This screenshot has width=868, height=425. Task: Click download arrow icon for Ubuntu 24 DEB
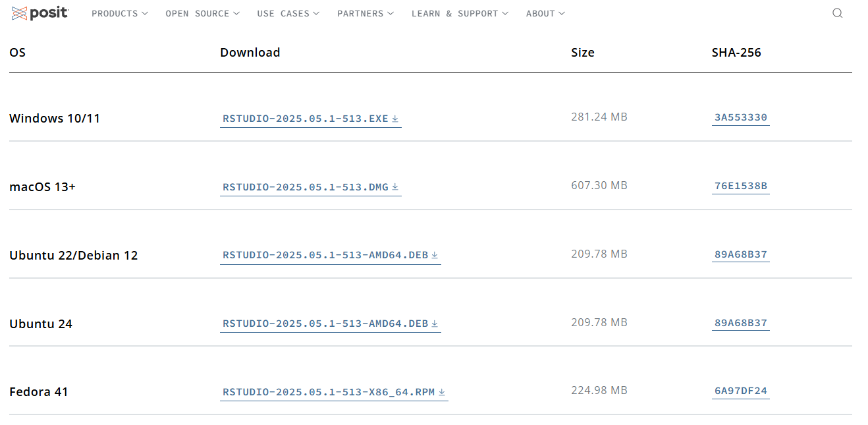(435, 324)
